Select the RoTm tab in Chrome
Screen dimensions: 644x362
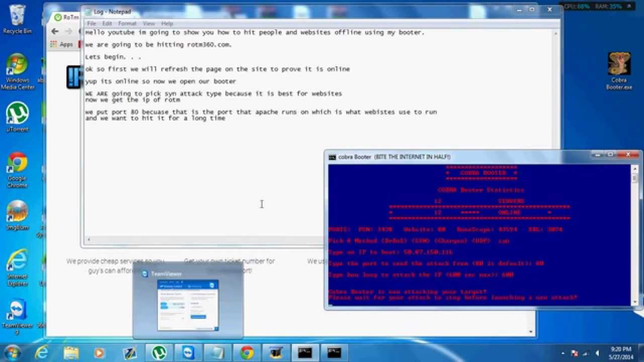pyautogui.click(x=66, y=17)
